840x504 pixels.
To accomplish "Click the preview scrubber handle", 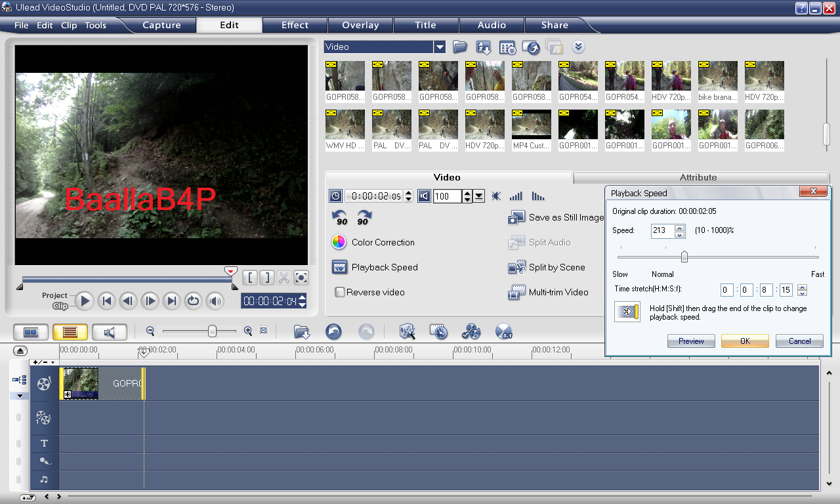I will click(230, 270).
